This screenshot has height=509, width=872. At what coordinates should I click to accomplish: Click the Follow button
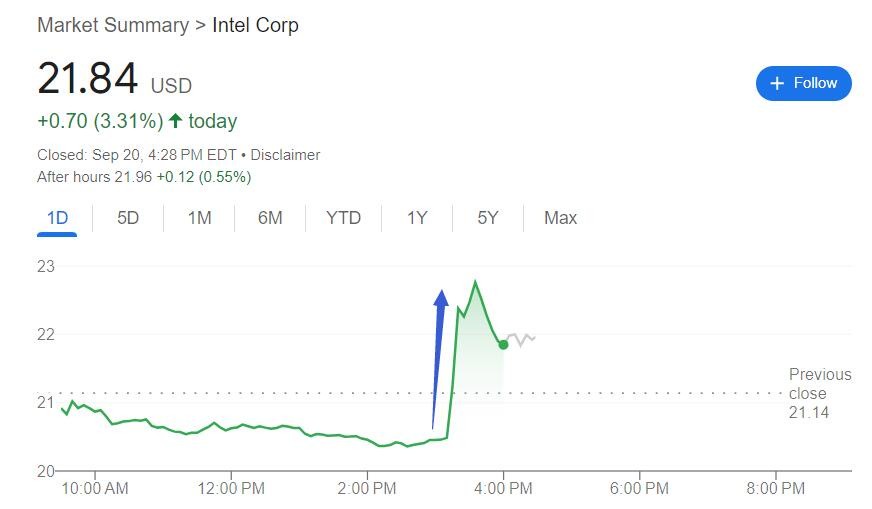pos(803,84)
